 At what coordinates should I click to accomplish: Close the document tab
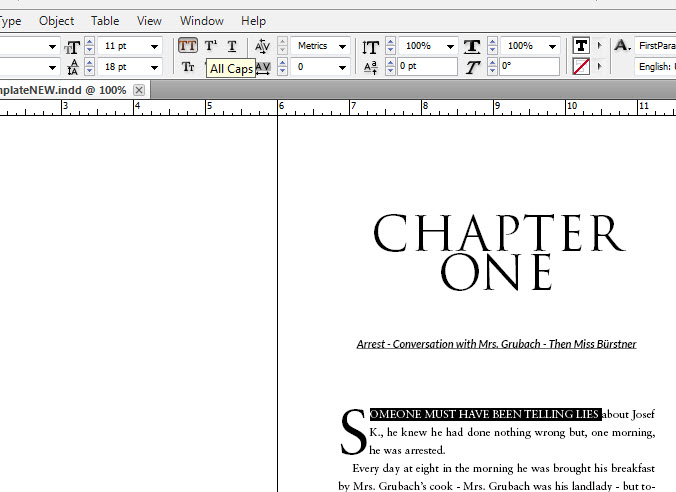[x=139, y=90]
